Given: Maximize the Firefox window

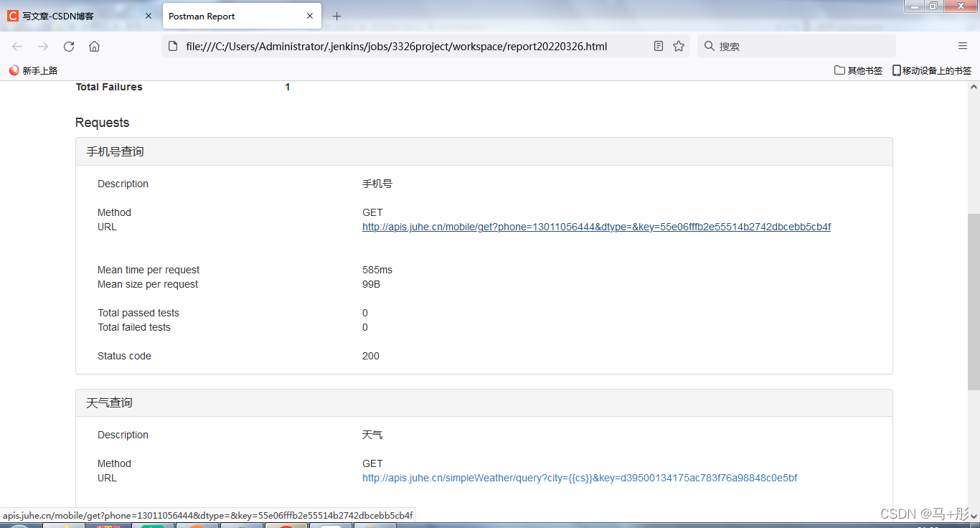Looking at the screenshot, I should tap(933, 6).
